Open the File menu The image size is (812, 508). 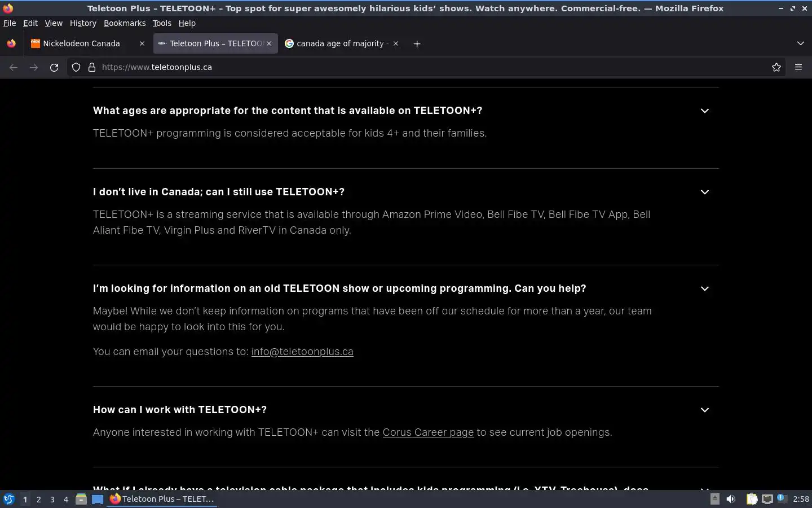10,23
